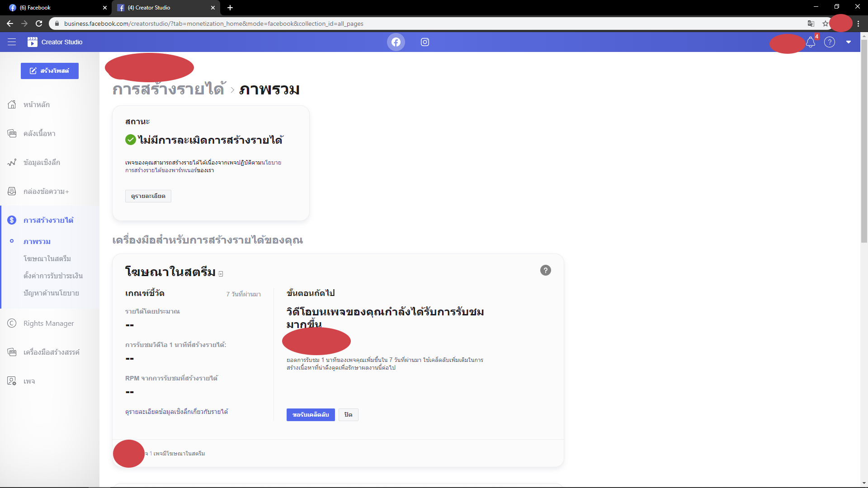Click the ดูรายละเอียด status button
The height and width of the screenshot is (488, 868).
coord(148,196)
